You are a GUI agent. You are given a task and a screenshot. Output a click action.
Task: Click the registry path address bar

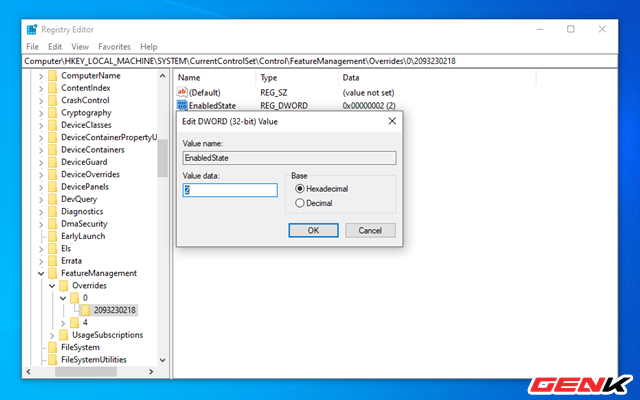click(320, 61)
